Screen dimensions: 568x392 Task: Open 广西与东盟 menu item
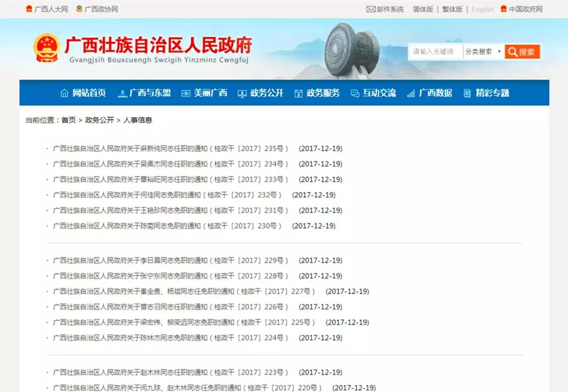(x=150, y=93)
